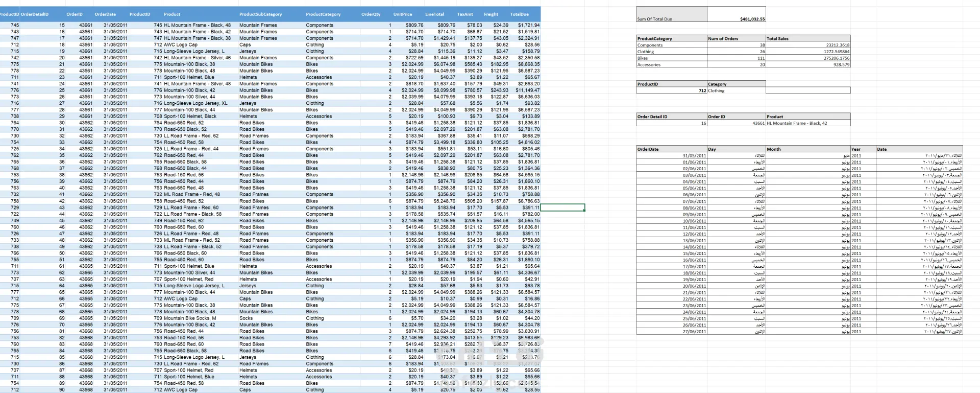
Task: Click the LineTotal value $5,248.76
Action: coord(444,201)
